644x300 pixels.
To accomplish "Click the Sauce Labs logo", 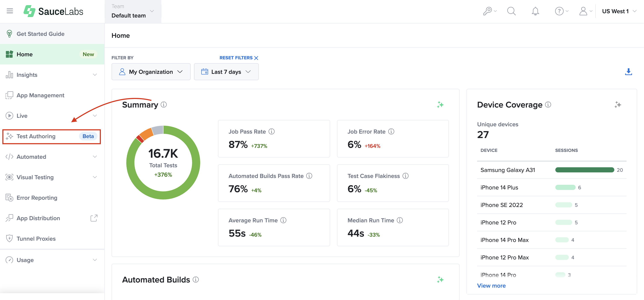I will (53, 11).
